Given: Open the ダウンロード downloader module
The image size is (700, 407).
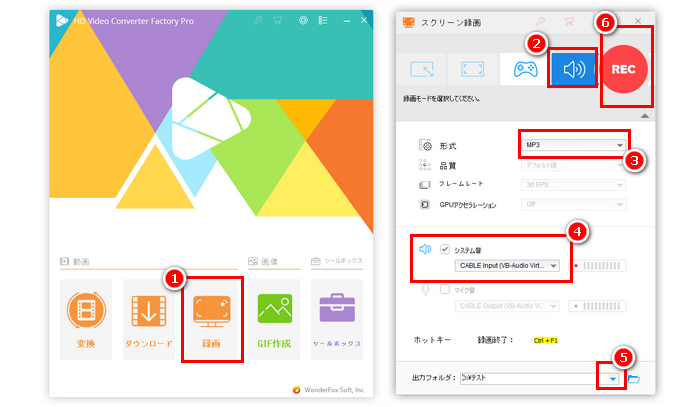Looking at the screenshot, I should pos(149,319).
